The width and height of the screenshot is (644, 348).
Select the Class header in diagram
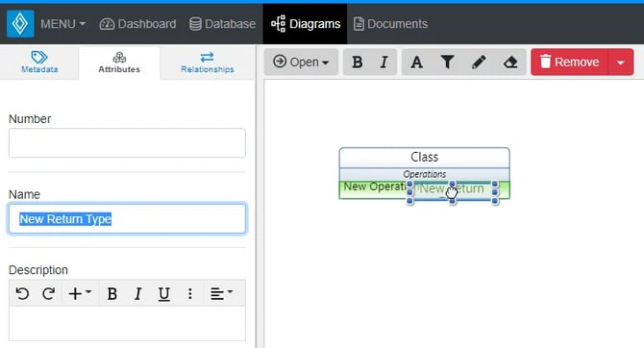424,157
